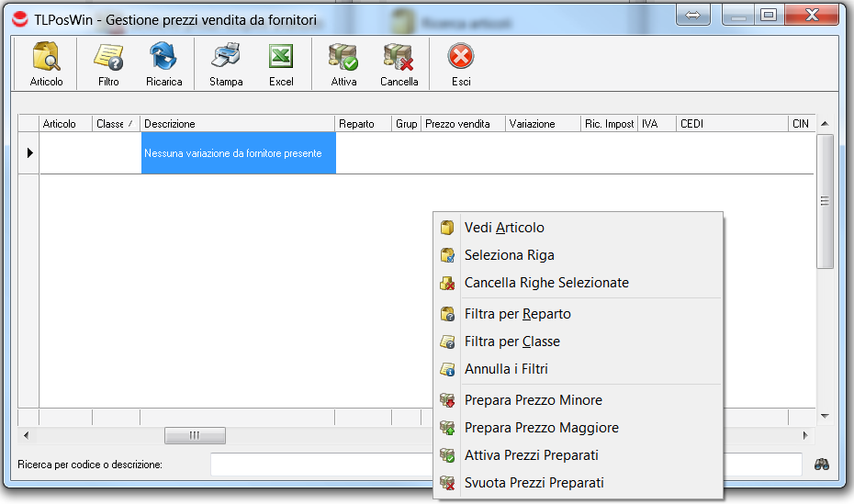Select Filtra per Classe menu entry
The width and height of the screenshot is (854, 504).
[x=578, y=342]
